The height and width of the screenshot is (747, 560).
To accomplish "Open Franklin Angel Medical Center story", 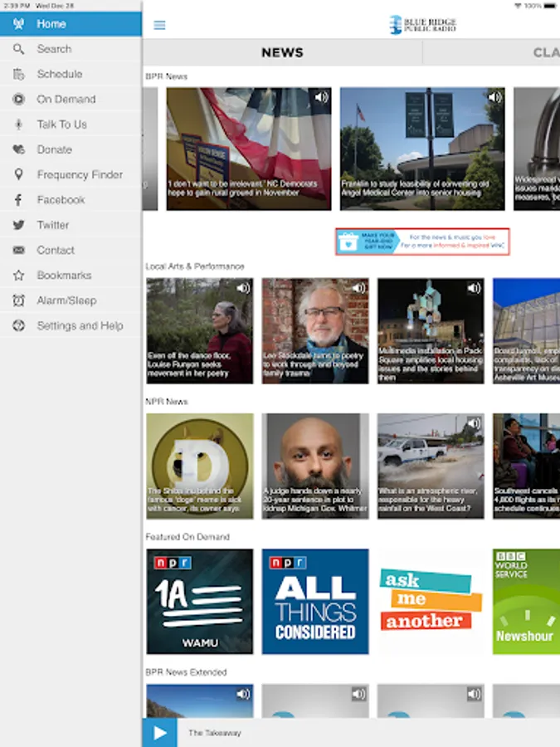I will [422, 149].
